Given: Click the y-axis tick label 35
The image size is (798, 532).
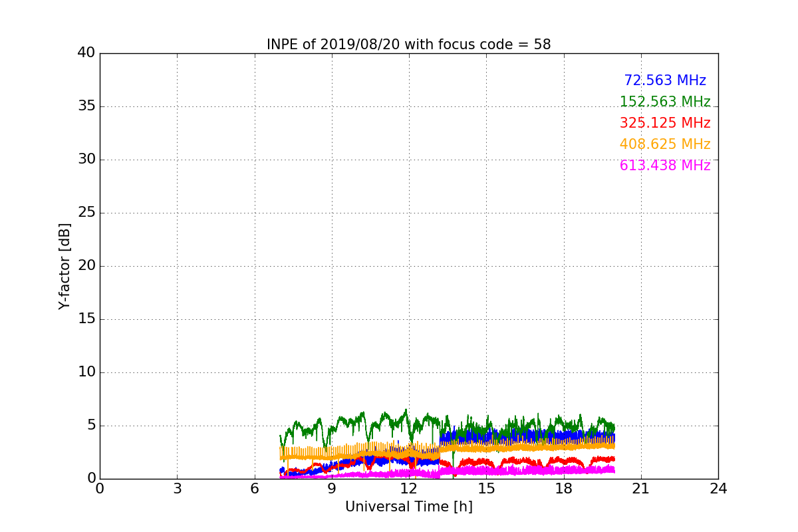Looking at the screenshot, I should point(86,106).
